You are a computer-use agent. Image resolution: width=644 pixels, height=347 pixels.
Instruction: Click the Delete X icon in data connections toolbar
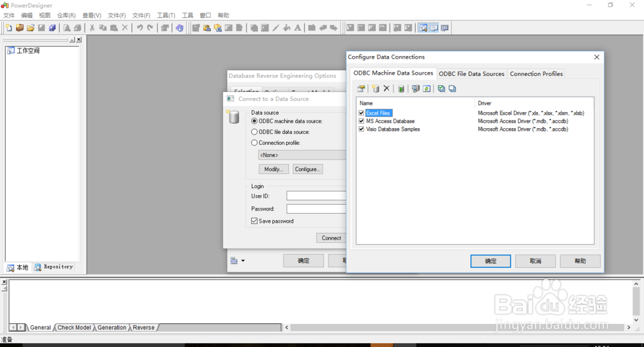pyautogui.click(x=386, y=88)
